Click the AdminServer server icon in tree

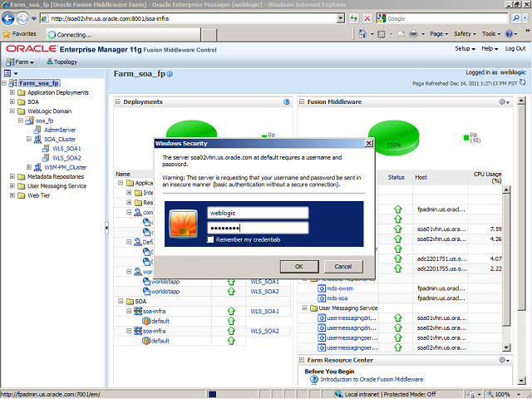(x=38, y=131)
